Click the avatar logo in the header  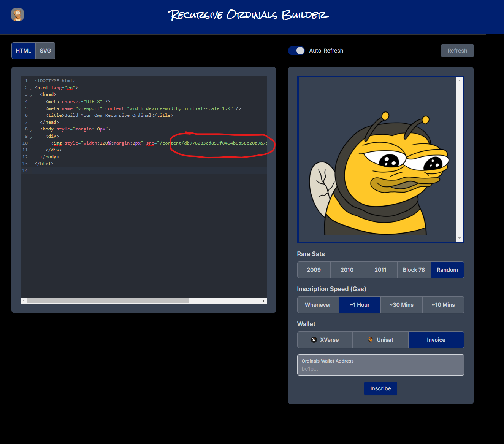click(17, 14)
